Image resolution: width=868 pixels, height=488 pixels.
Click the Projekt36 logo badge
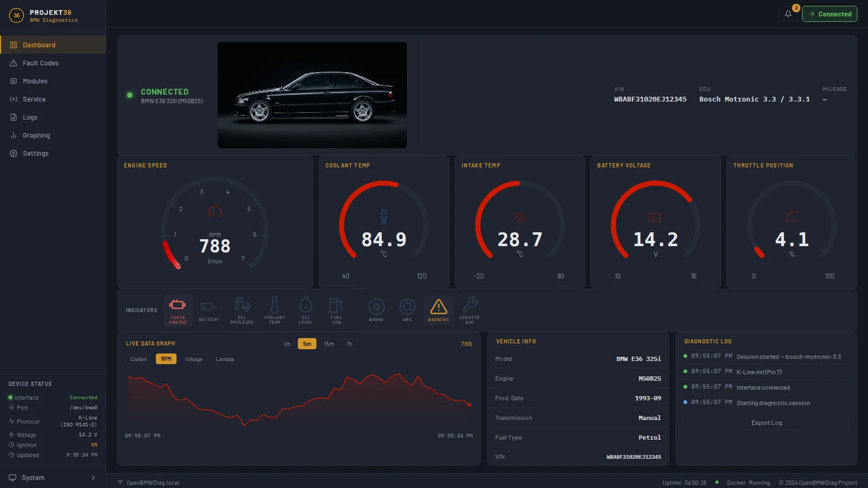(16, 15)
